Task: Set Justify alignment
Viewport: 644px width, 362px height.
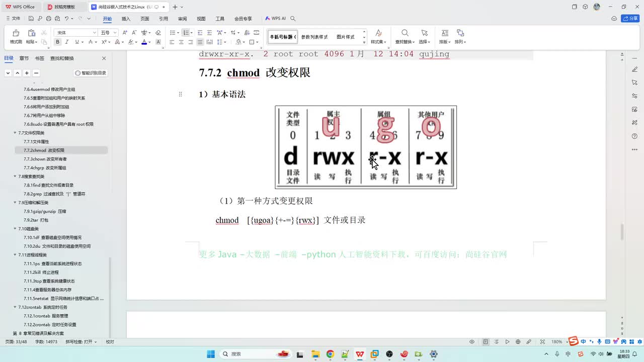Action: coord(200,42)
